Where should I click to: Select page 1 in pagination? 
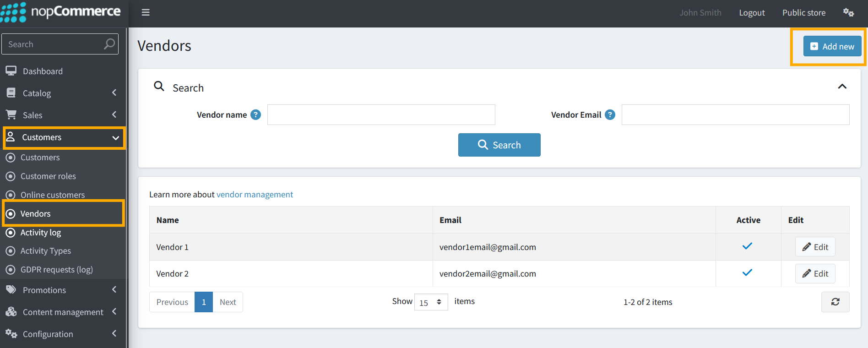point(204,302)
